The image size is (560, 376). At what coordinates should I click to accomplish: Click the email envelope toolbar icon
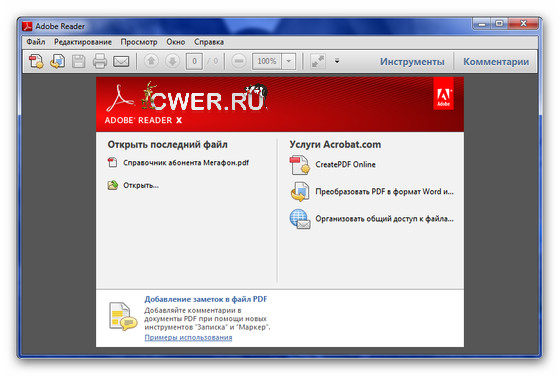pyautogui.click(x=121, y=61)
